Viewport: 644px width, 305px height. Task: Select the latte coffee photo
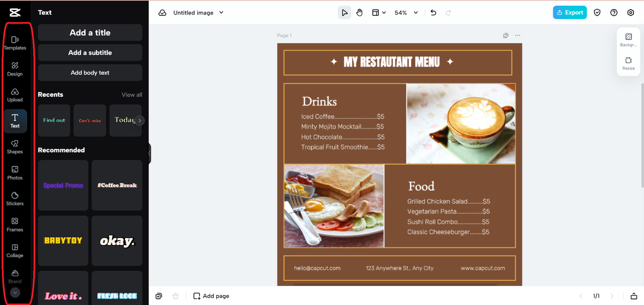tap(461, 124)
